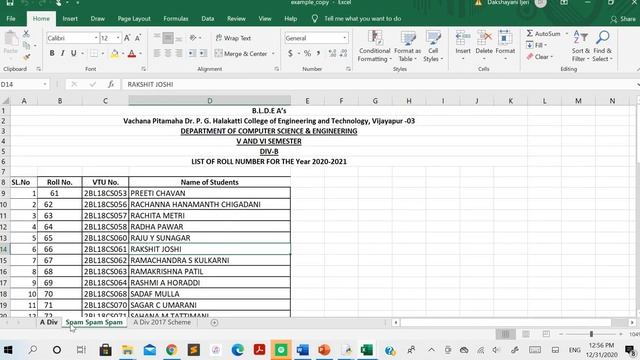The image size is (640, 360).
Task: Click cell containing RAMAKRISHNA PATIL
Action: point(209,271)
